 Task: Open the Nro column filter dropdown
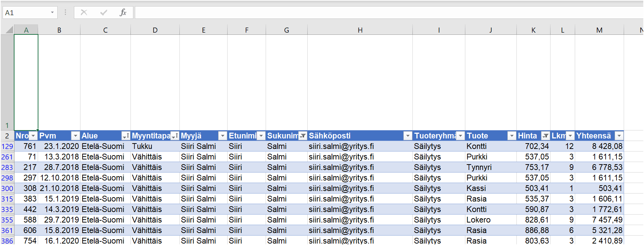click(33, 136)
